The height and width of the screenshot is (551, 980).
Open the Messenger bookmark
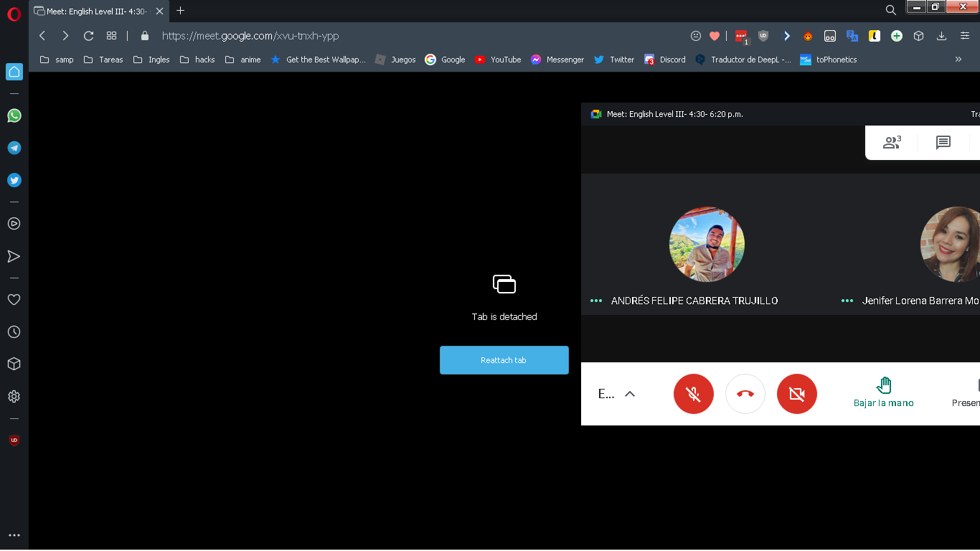point(557,60)
